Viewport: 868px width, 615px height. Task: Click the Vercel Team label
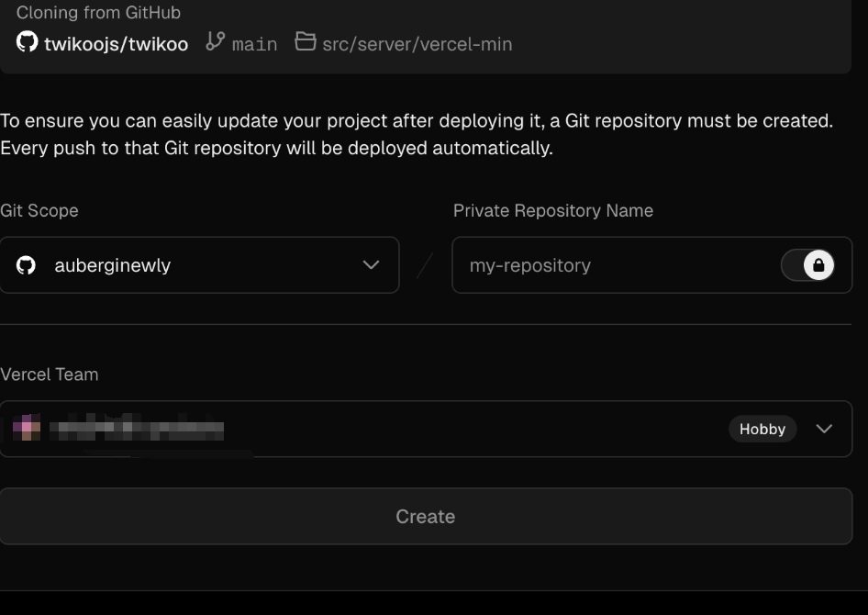[x=50, y=375]
